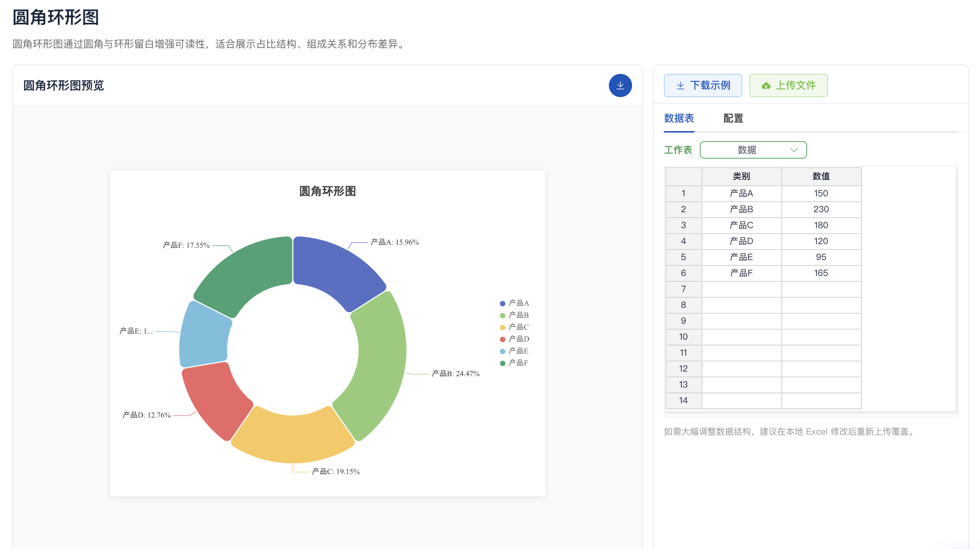
Task: Select cell with value 180
Action: pos(821,226)
